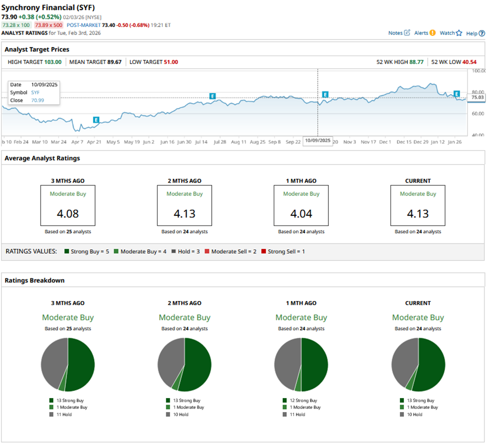Click the 2 MTHS AGO pie chart
The height and width of the screenshot is (448, 488).
pyautogui.click(x=184, y=364)
